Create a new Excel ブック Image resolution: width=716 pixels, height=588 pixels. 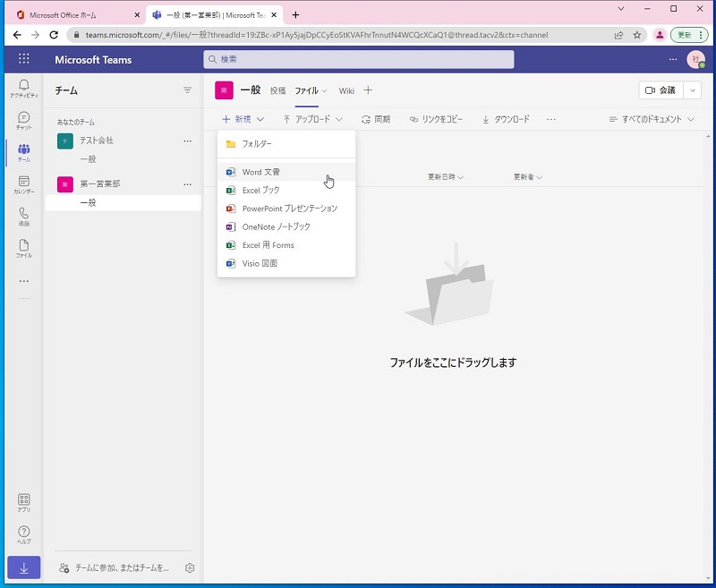[x=286, y=191]
